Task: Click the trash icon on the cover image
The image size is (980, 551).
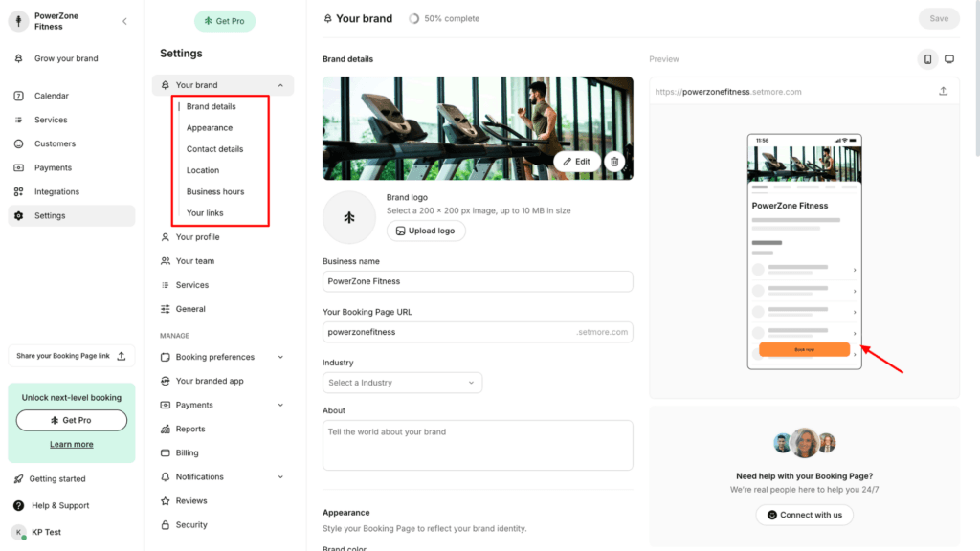Action: (615, 161)
